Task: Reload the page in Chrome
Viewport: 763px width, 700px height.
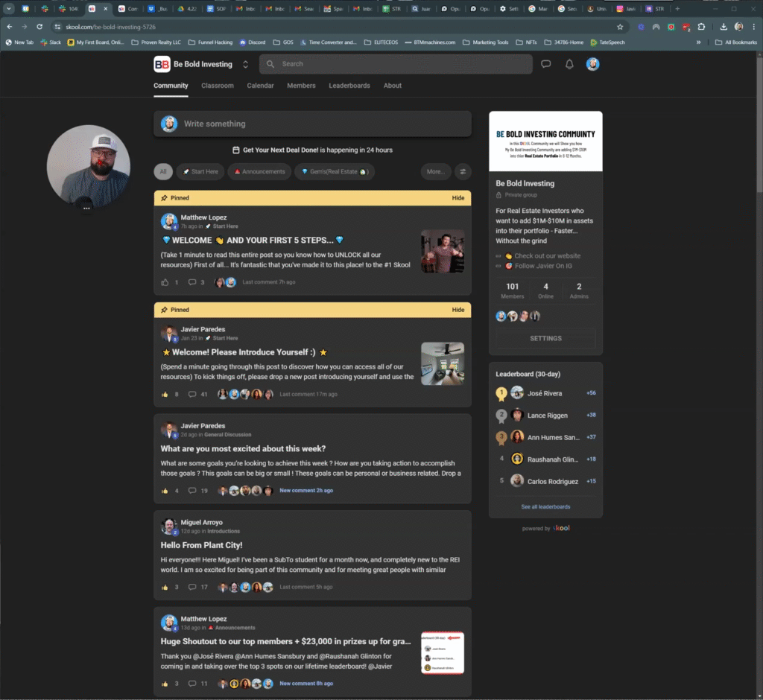Action: (39, 27)
